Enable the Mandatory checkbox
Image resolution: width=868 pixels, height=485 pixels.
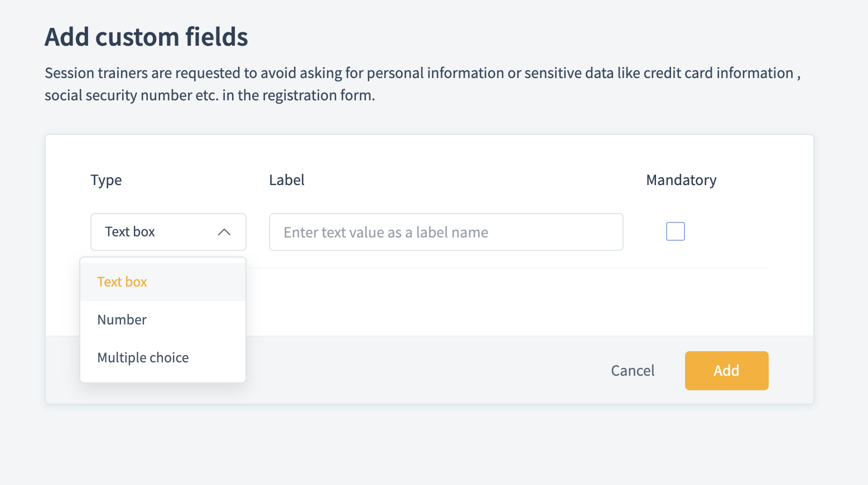(675, 231)
